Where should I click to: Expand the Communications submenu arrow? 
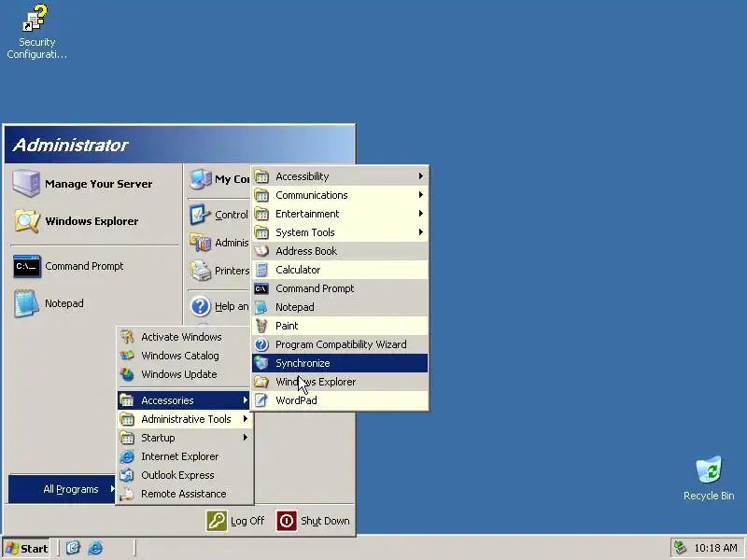(x=421, y=195)
